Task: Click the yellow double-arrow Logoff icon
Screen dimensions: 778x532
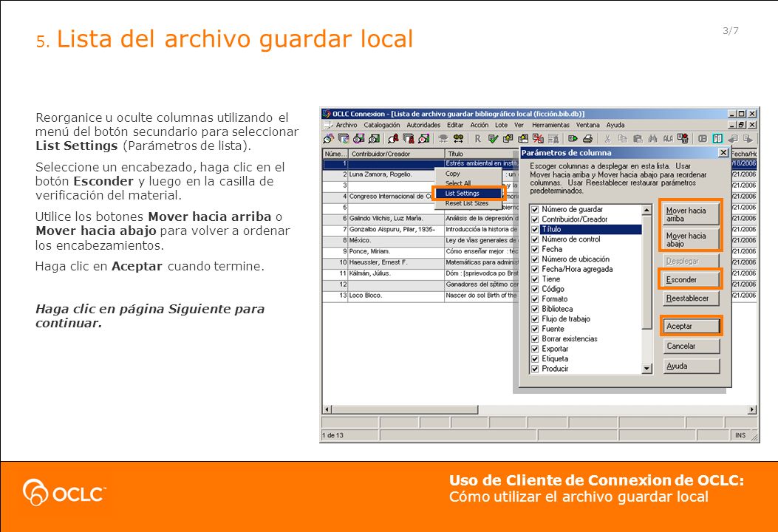Action: coord(458,138)
